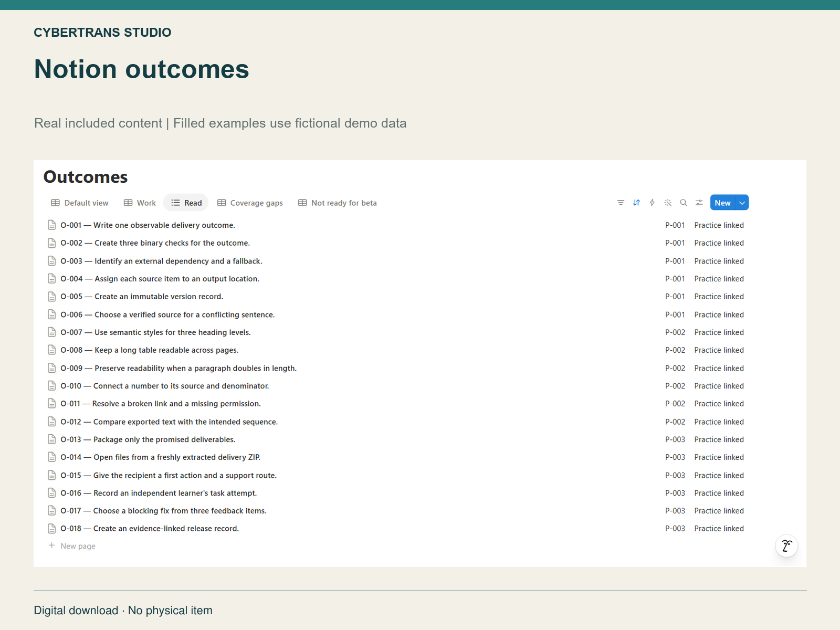Click page icon for O-005 row
This screenshot has height=630, width=840.
pos(51,297)
